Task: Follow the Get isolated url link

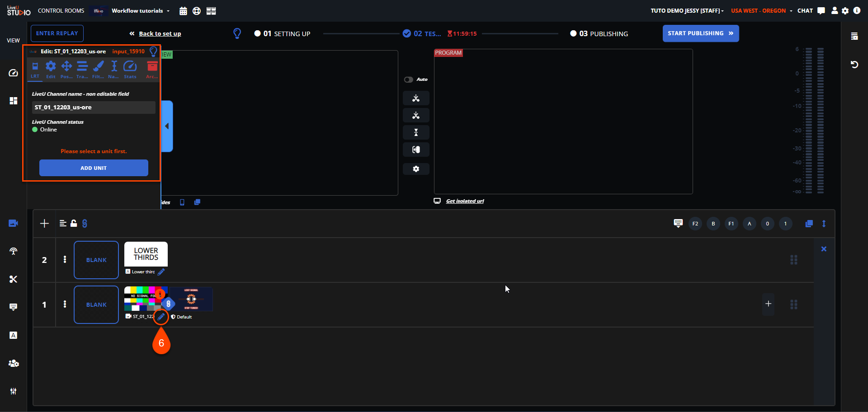Action: (x=465, y=201)
